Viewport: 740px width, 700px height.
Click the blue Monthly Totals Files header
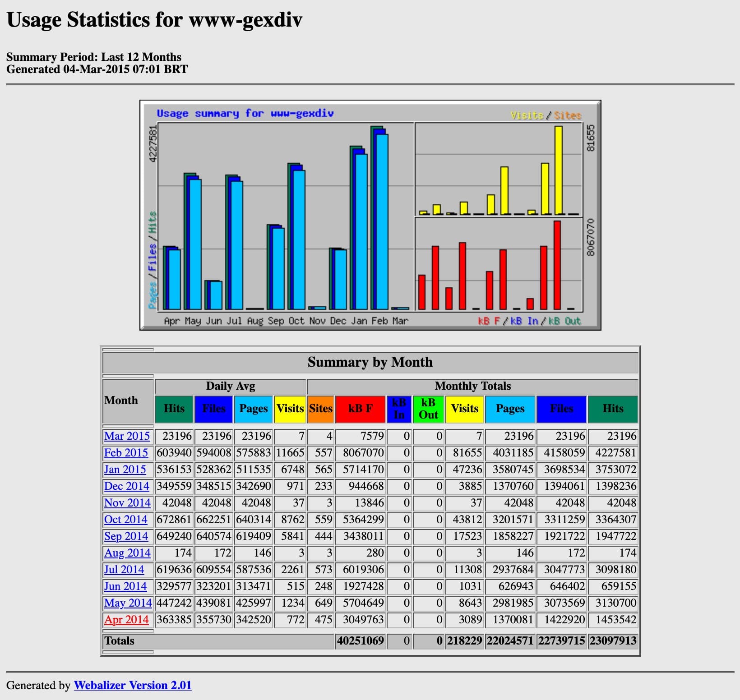click(x=562, y=409)
